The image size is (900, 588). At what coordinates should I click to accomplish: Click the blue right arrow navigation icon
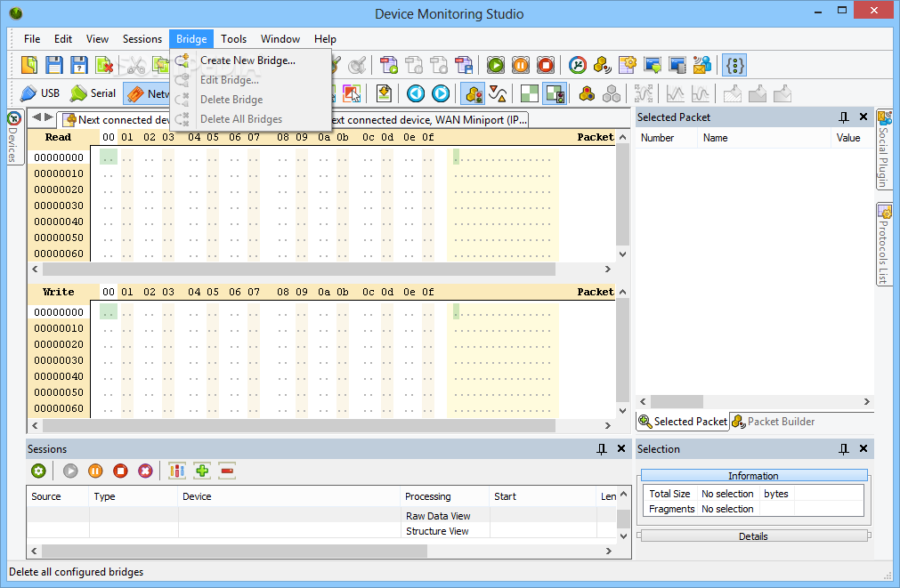click(x=441, y=93)
